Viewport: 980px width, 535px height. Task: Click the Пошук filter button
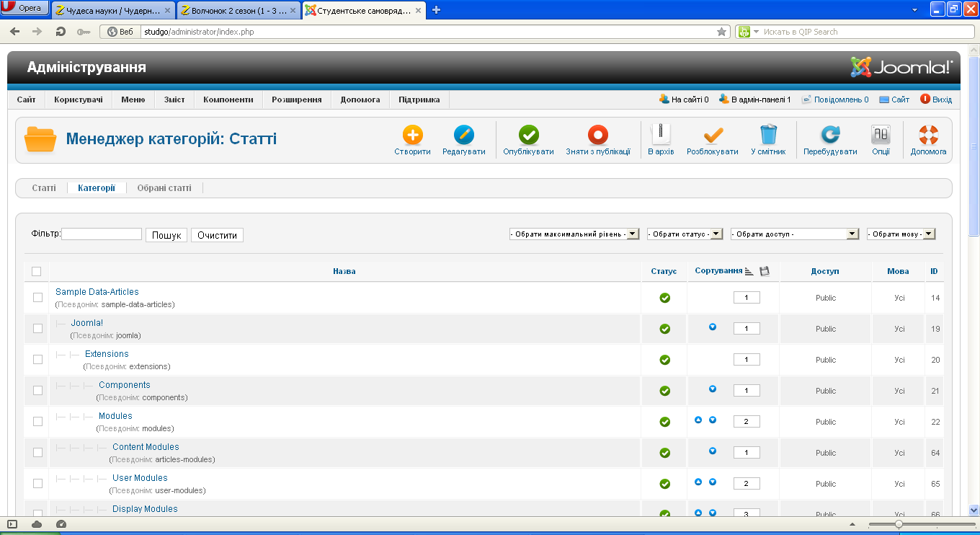(166, 235)
